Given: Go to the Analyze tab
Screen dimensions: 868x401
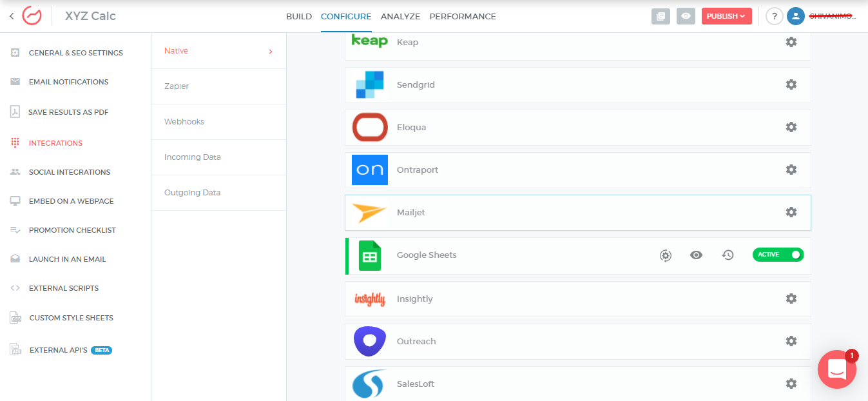Looking at the screenshot, I should click(400, 16).
